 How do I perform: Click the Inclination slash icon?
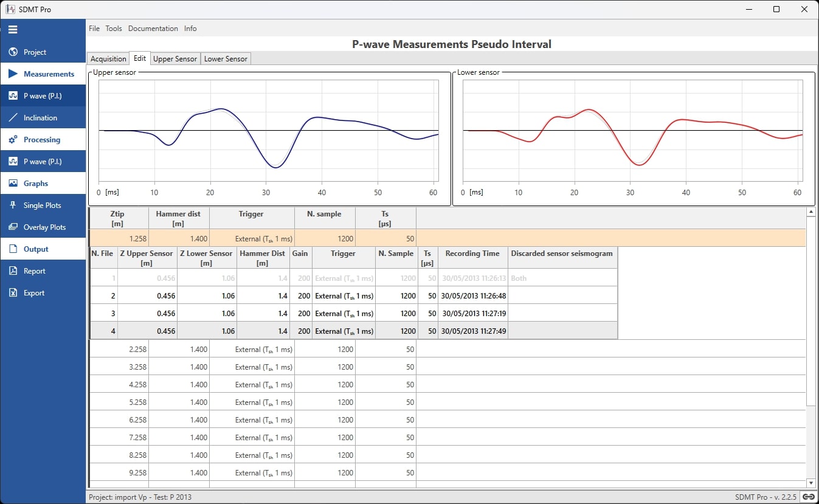(13, 118)
